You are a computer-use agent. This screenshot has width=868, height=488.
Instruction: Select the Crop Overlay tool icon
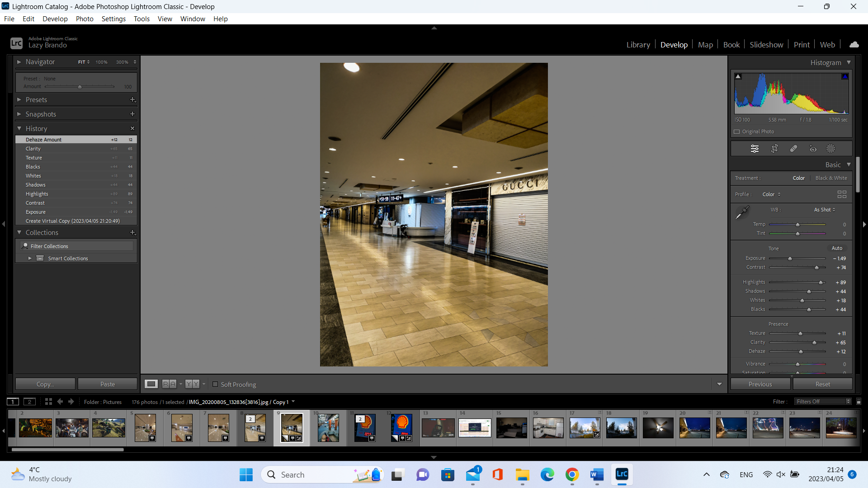point(774,149)
